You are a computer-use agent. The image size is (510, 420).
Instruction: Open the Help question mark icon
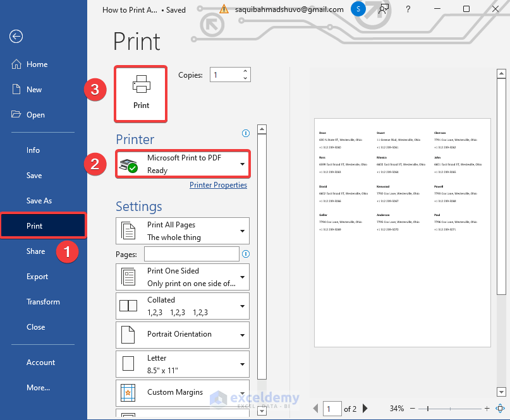408,9
